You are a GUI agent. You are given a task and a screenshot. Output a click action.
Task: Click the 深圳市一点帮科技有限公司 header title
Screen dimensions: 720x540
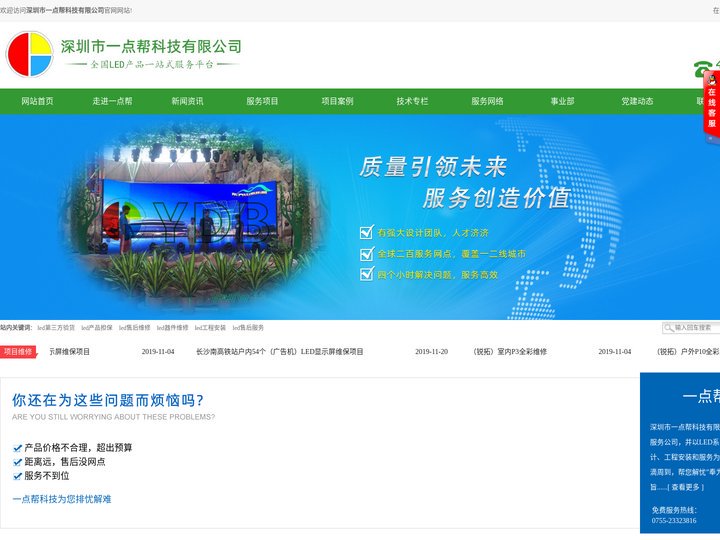pos(151,46)
